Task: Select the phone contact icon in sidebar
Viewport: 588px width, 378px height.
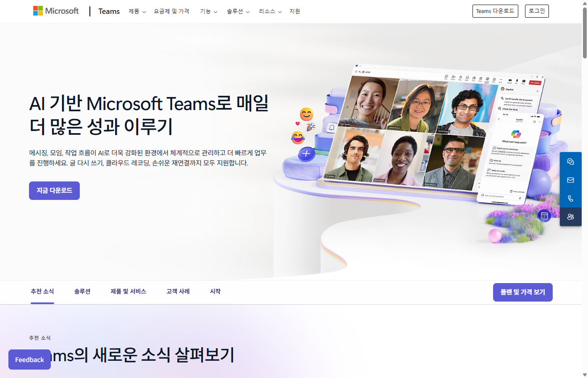Action: (x=570, y=198)
